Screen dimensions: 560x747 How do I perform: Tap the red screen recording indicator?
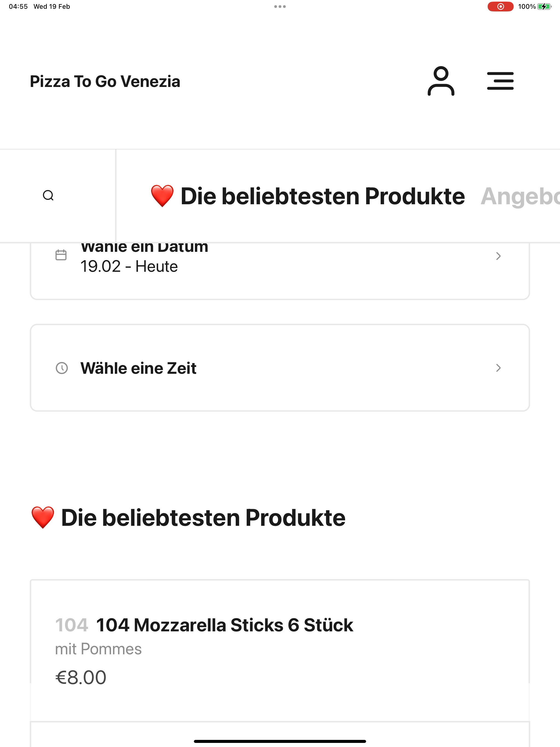click(x=500, y=6)
